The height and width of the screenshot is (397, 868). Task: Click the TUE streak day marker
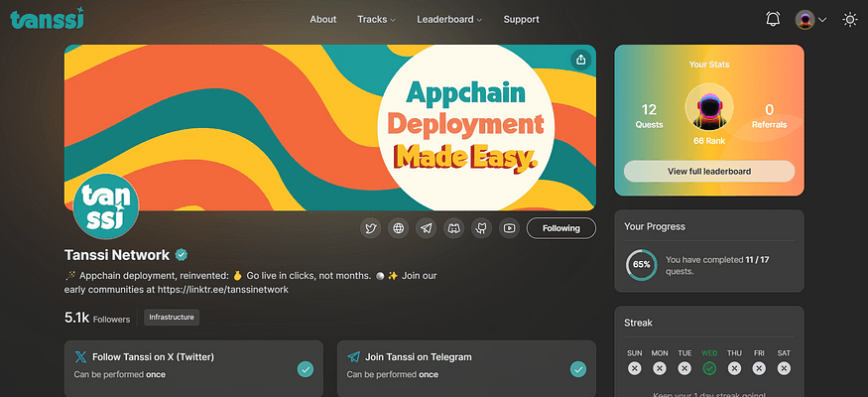coord(684,368)
